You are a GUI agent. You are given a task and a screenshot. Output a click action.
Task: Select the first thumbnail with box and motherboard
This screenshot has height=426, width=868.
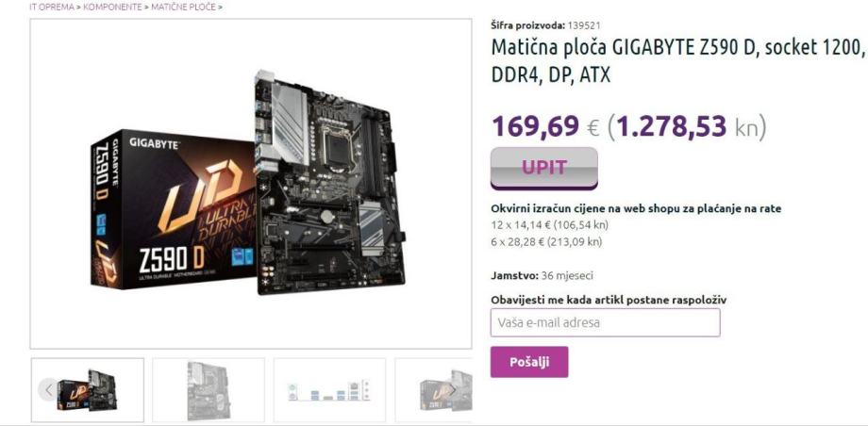click(x=88, y=390)
